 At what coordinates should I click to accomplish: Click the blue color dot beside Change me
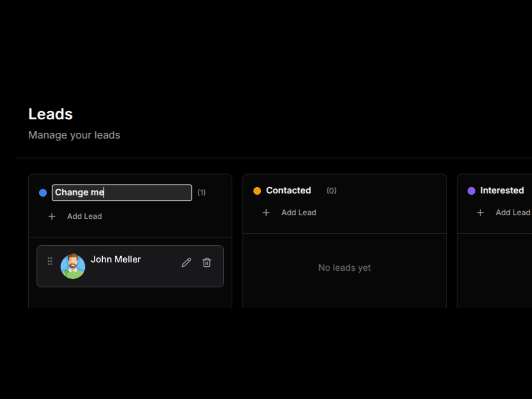click(x=43, y=193)
